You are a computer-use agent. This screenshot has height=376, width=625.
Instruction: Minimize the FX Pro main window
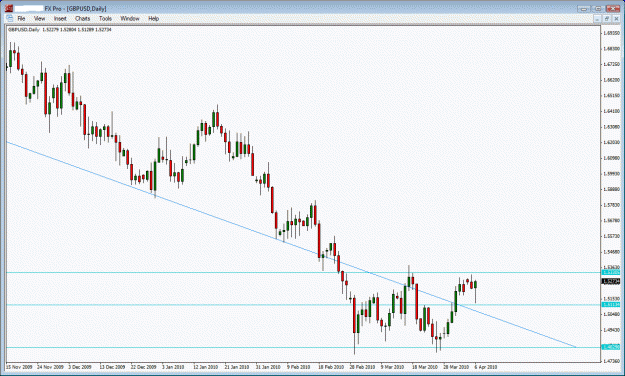(584, 8)
